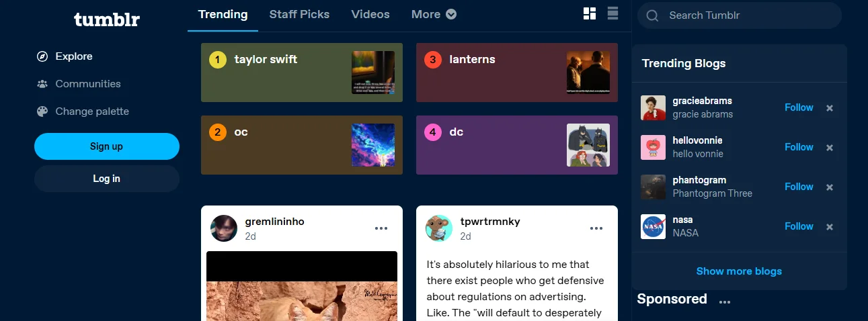Click the lanterns tag text
This screenshot has height=321, width=868.
(472, 59)
